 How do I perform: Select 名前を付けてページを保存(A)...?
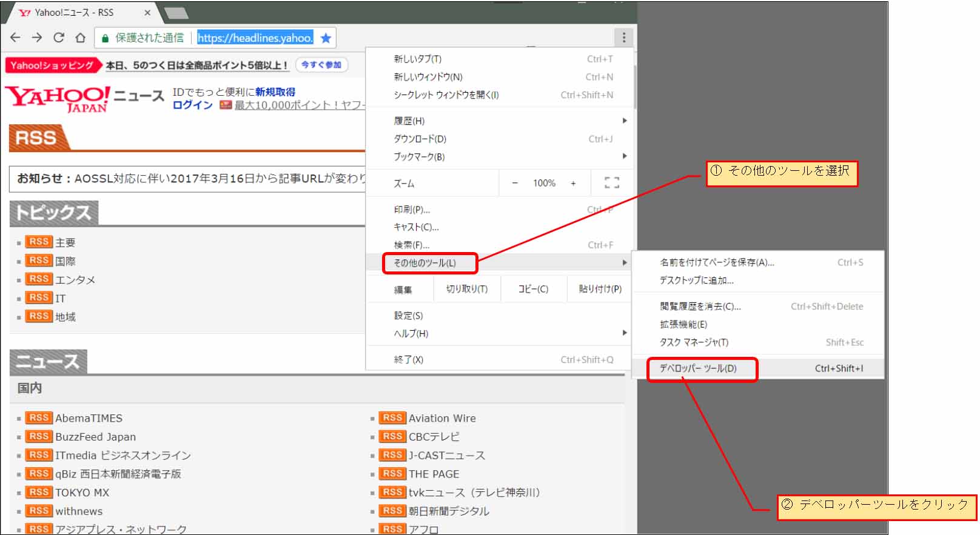(x=758, y=262)
